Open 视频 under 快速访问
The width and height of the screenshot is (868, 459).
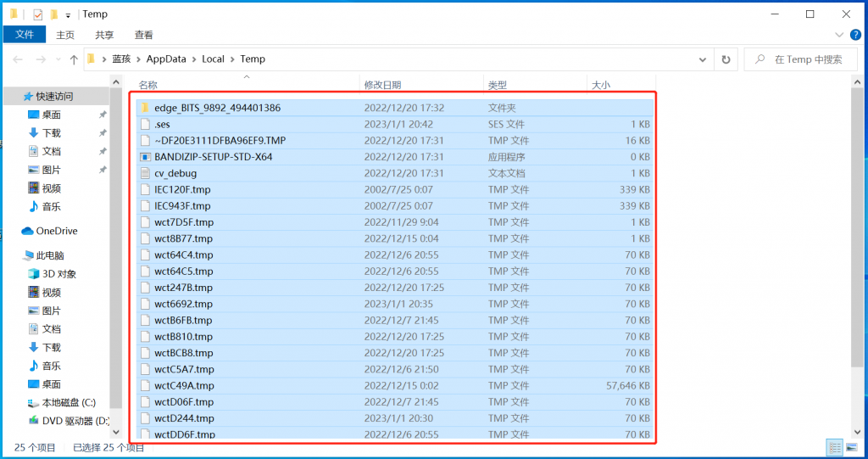[x=52, y=188]
